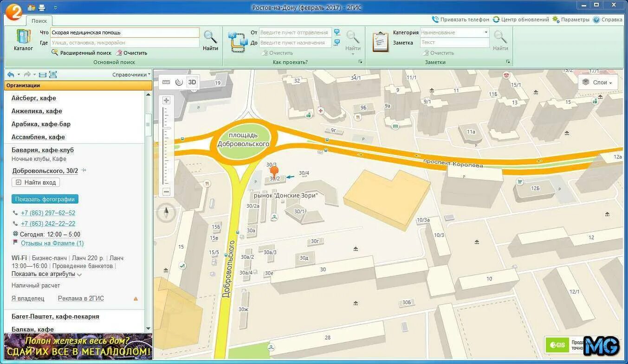Open Арабика, кафе-бар entry
The width and height of the screenshot is (628, 364).
(41, 124)
